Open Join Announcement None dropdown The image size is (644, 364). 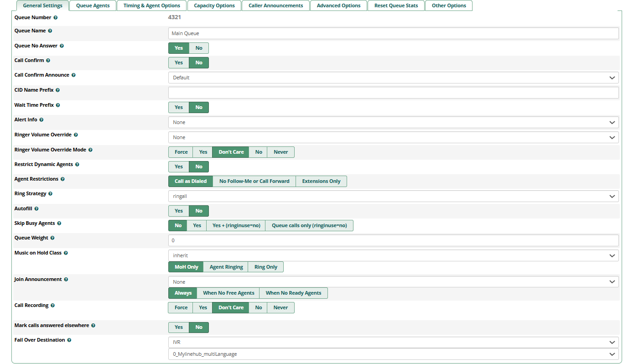click(x=394, y=282)
